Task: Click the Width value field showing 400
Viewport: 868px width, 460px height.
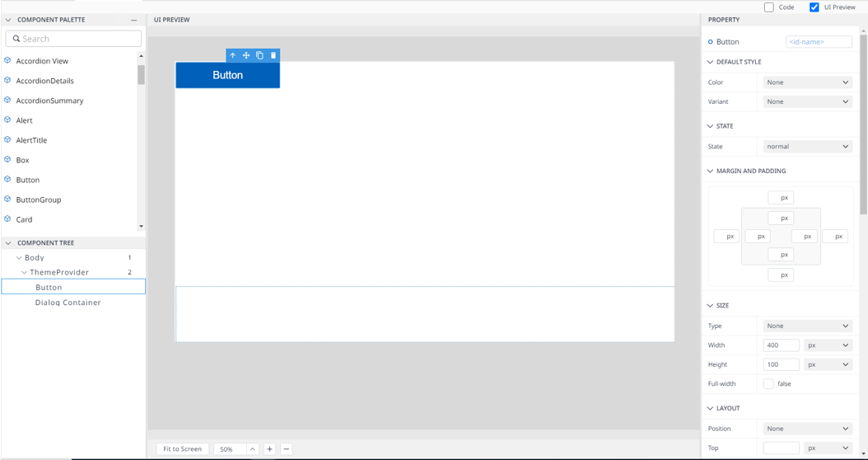Action: 781,345
